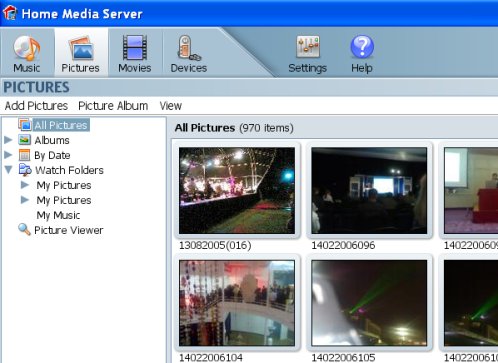Expand the By Date tree node

point(8,155)
